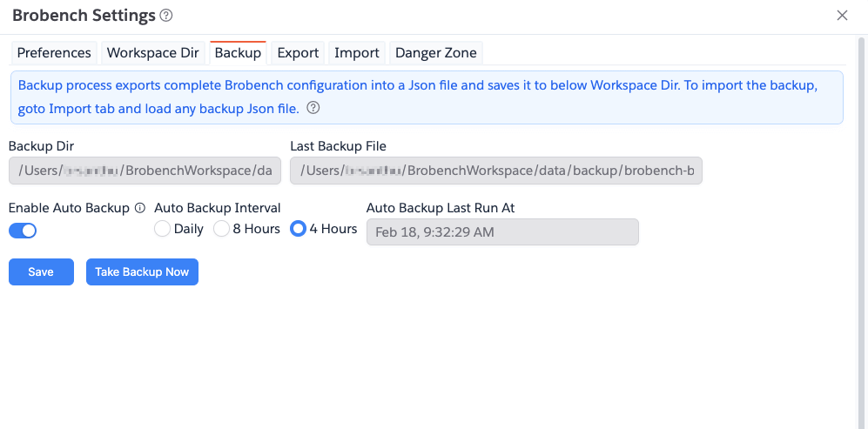Click info icon next to Enable Auto Backup
This screenshot has height=429, width=868.
pos(141,208)
